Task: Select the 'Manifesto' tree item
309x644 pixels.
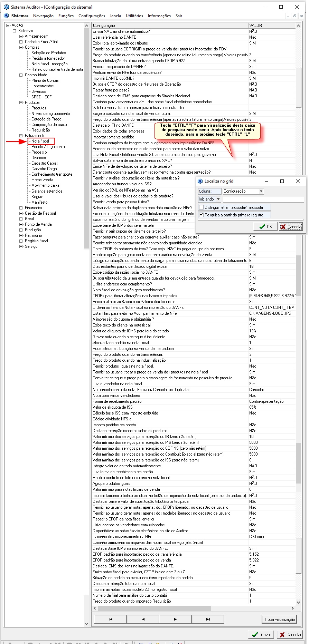Action: coord(39,202)
